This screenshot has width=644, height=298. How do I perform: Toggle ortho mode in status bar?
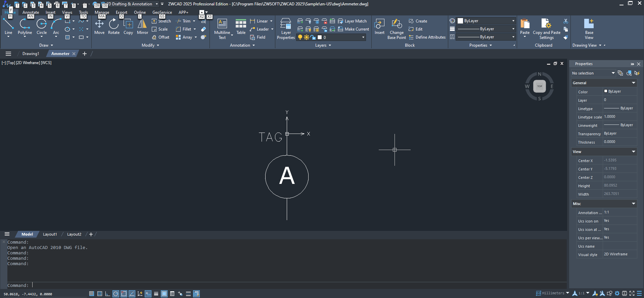pyautogui.click(x=107, y=294)
